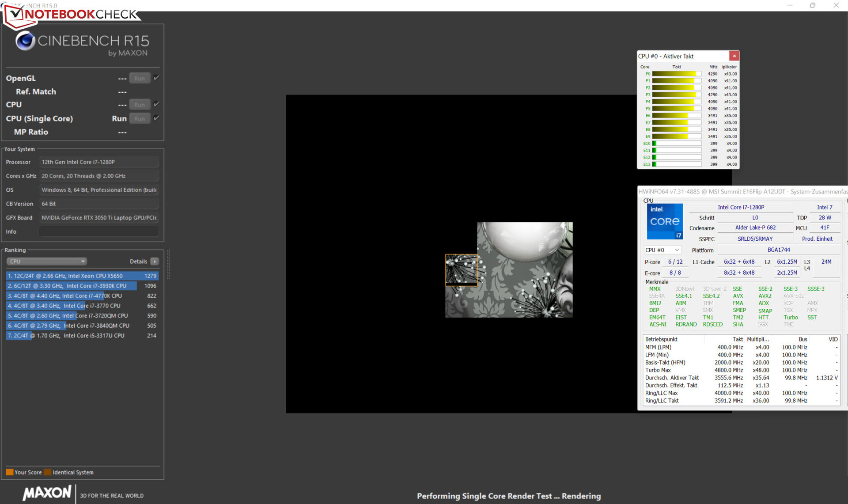The width and height of the screenshot is (848, 504).
Task: Click the orange Your Score legend swatch
Action: 9,472
